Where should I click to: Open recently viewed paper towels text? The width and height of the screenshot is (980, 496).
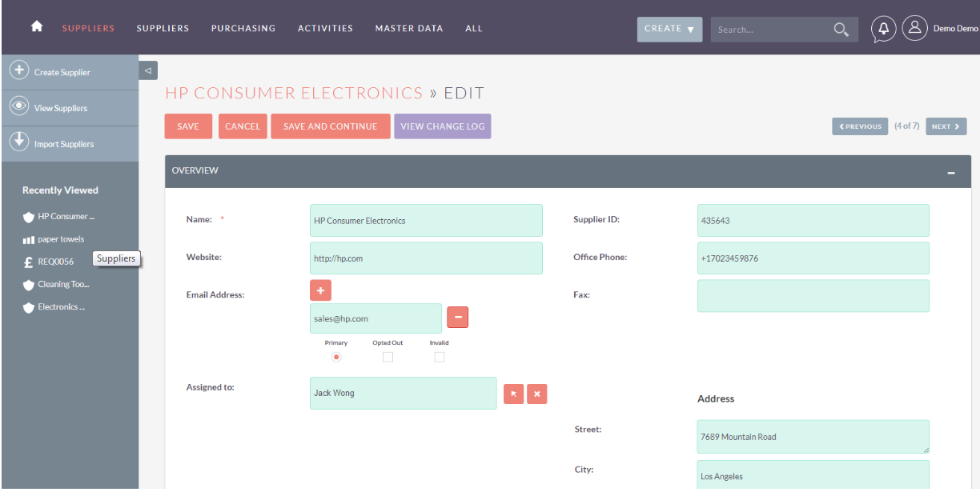pyautogui.click(x=61, y=239)
